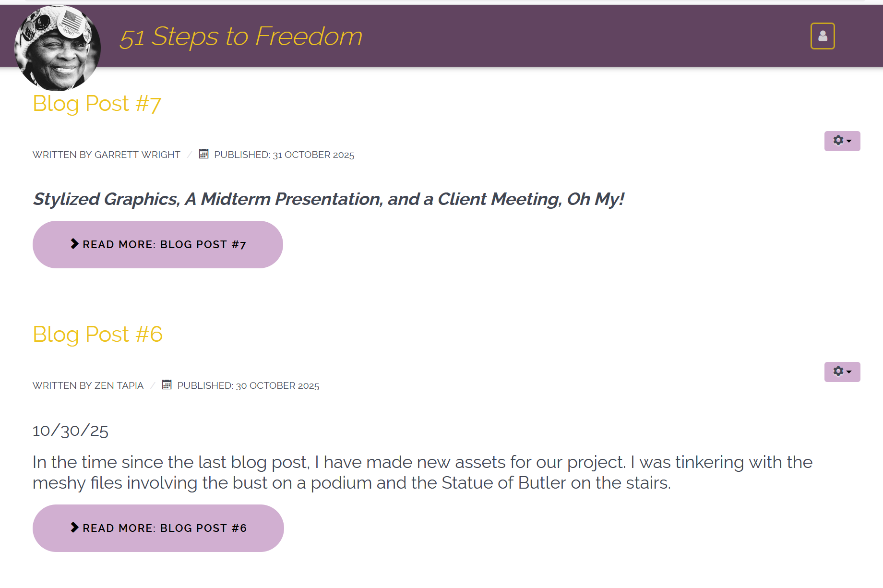Click "Written by Zen Tapia" author text
This screenshot has width=883, height=588.
tap(88, 386)
